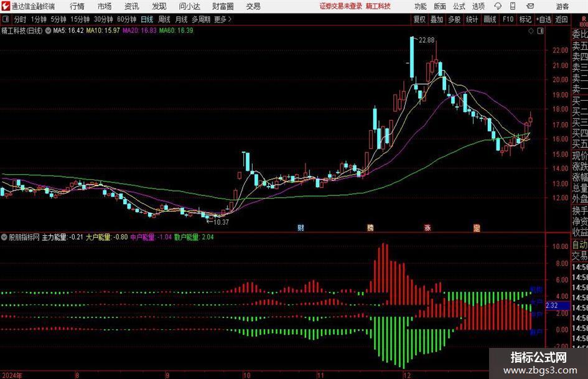This screenshot has width=588, height=379.
Task: Click the 22.88 high price label
Action: tap(426, 40)
